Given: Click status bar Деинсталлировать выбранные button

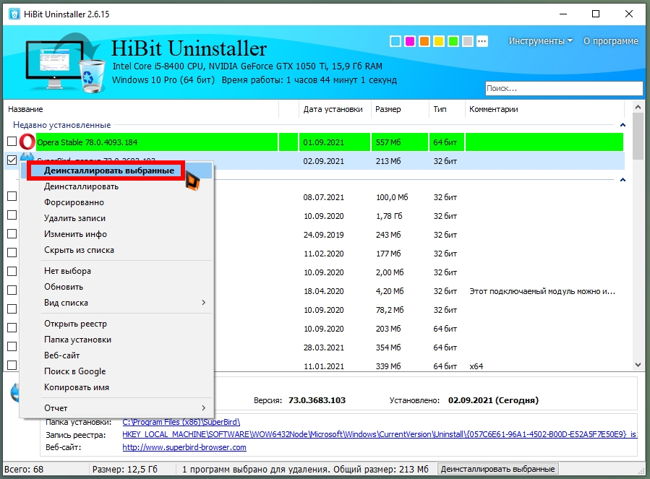Looking at the screenshot, I should pyautogui.click(x=497, y=469).
